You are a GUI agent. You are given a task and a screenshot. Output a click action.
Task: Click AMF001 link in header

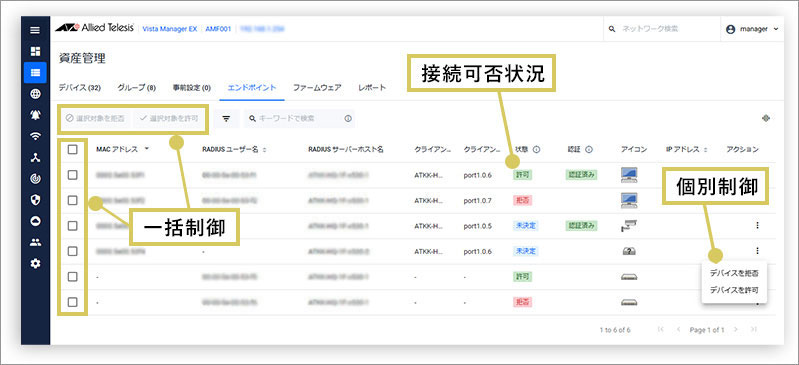click(218, 29)
